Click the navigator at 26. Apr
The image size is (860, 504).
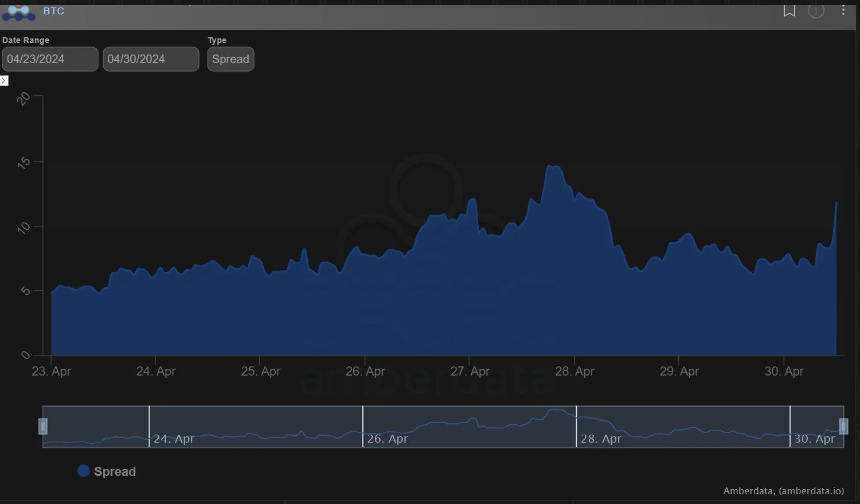point(387,439)
